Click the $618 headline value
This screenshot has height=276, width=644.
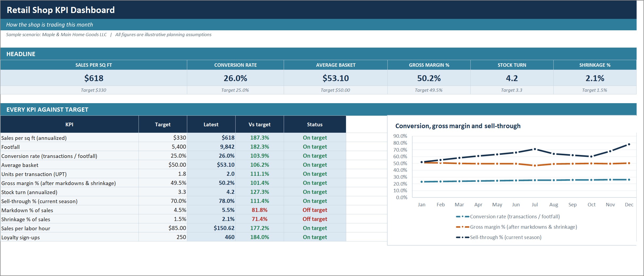click(94, 78)
